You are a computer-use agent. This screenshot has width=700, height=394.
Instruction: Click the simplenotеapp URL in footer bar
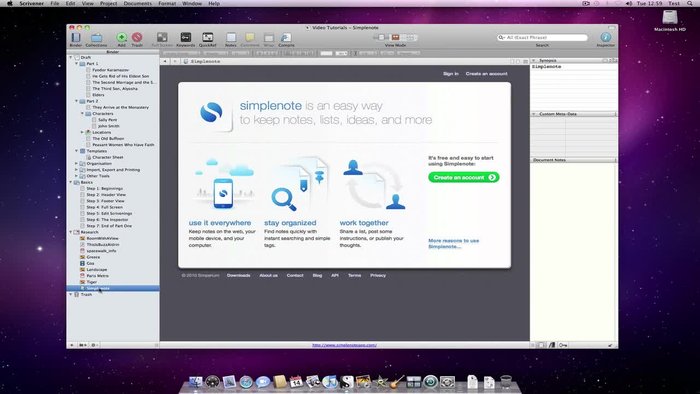point(344,345)
